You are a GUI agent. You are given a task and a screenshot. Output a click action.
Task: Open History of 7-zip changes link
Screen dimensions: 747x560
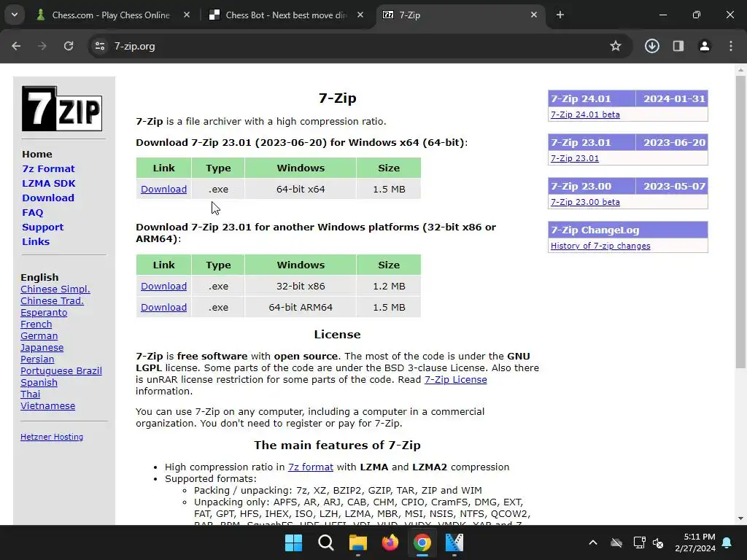(600, 246)
